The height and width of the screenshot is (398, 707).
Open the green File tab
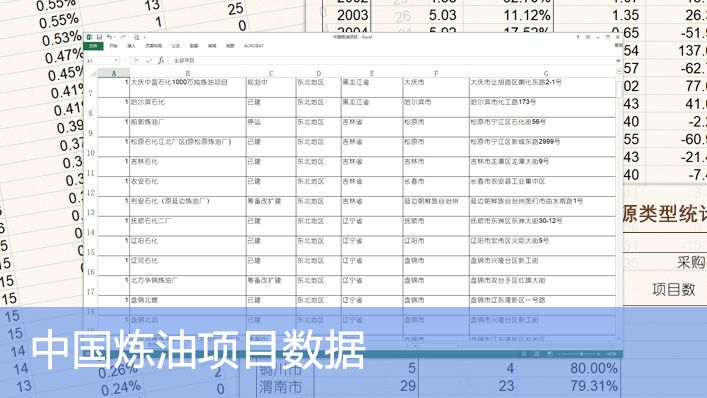click(93, 46)
